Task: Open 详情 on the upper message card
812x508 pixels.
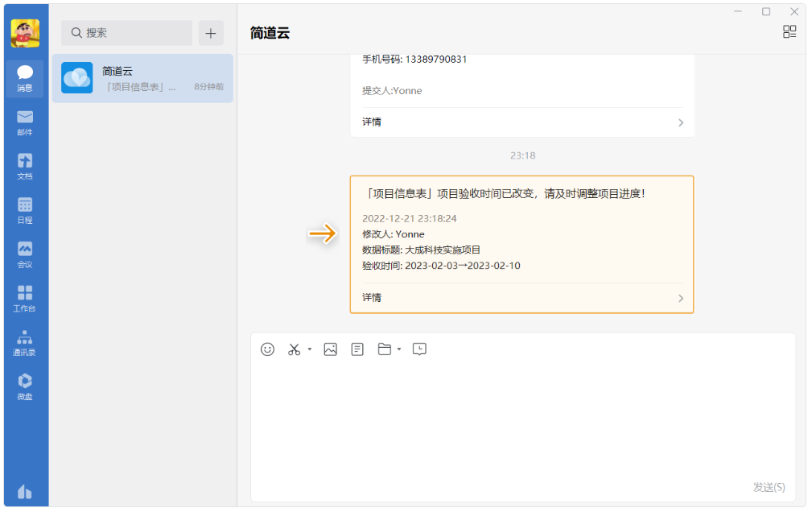Action: pos(521,122)
